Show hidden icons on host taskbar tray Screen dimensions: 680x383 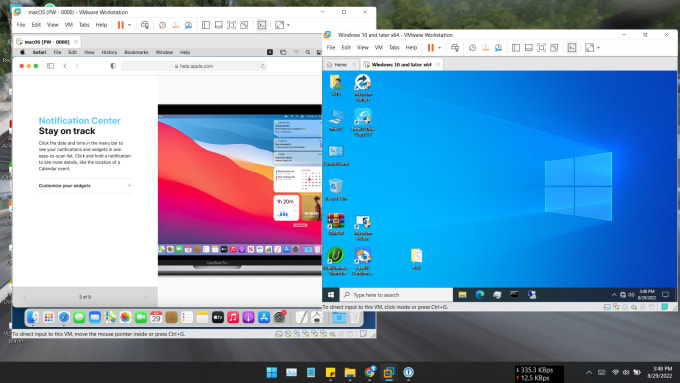[588, 373]
